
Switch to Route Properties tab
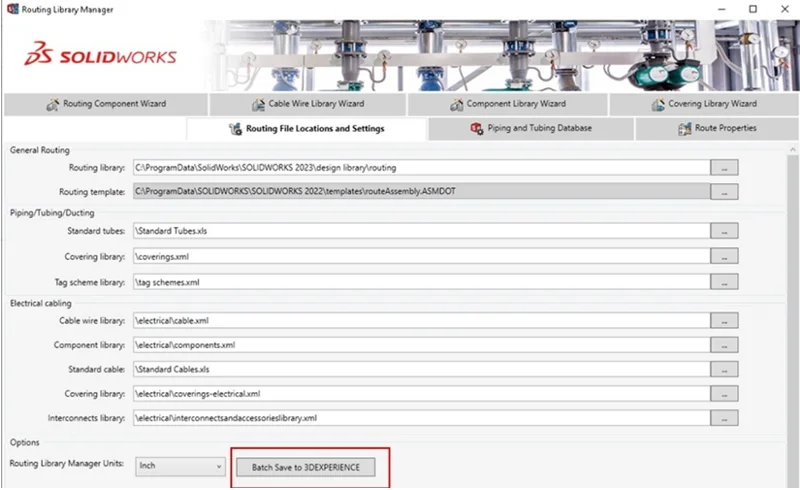click(717, 129)
